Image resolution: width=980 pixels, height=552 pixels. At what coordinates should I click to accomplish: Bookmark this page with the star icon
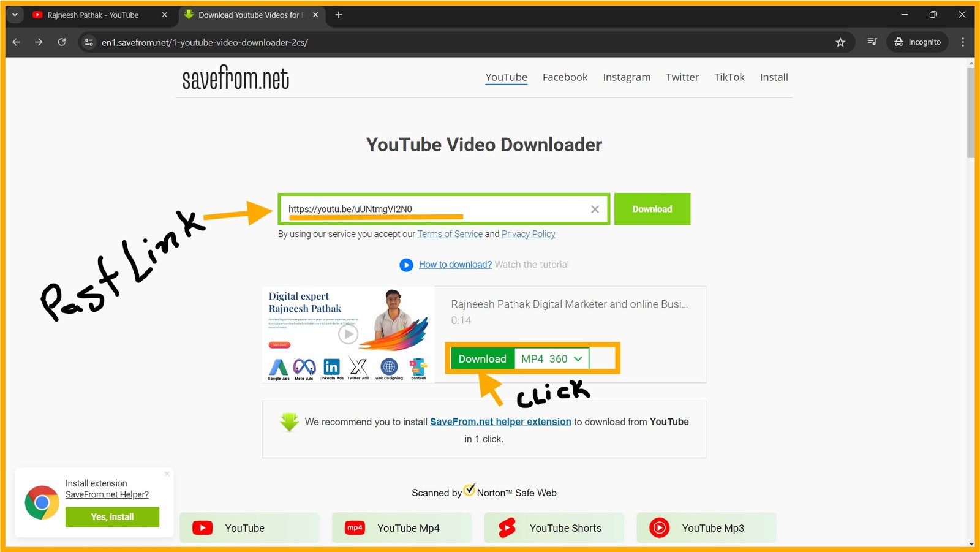(x=840, y=42)
